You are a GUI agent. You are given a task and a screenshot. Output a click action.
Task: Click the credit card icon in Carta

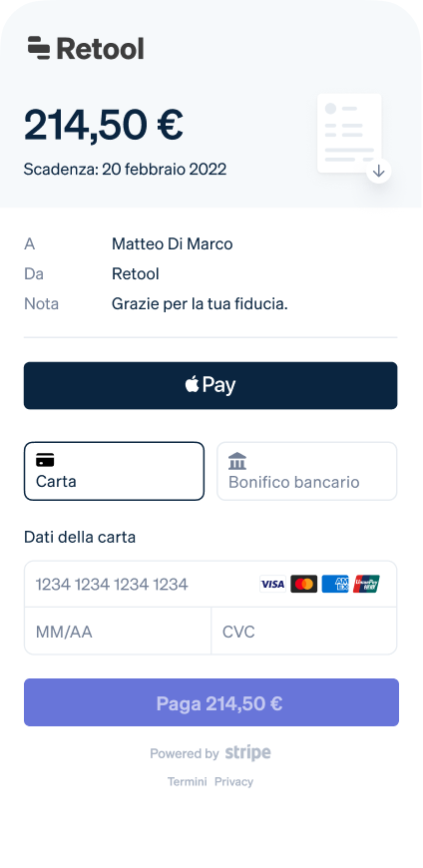tap(45, 460)
